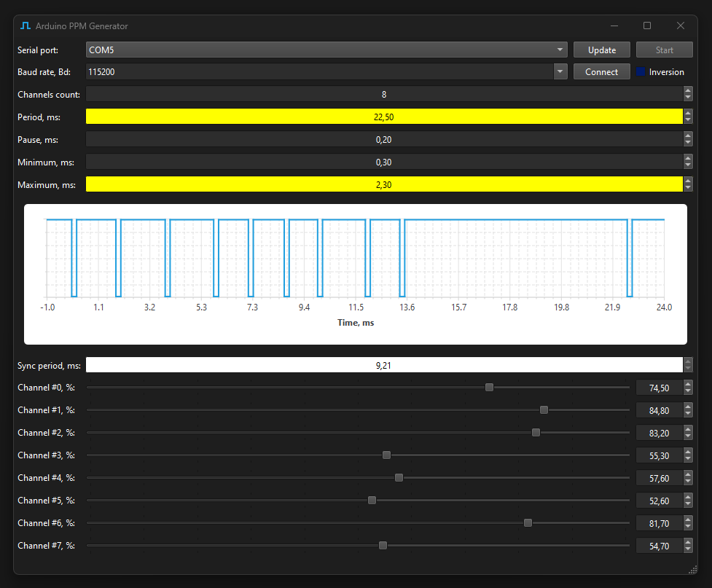This screenshot has height=588, width=712.
Task: Click the Channel #4 value 57,60
Action: 660,478
